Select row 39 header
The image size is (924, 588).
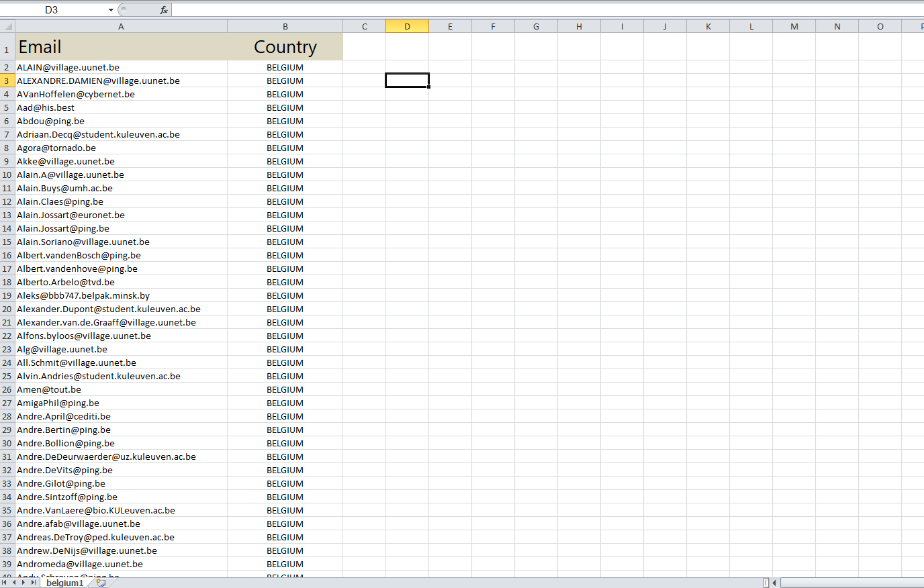click(x=7, y=564)
